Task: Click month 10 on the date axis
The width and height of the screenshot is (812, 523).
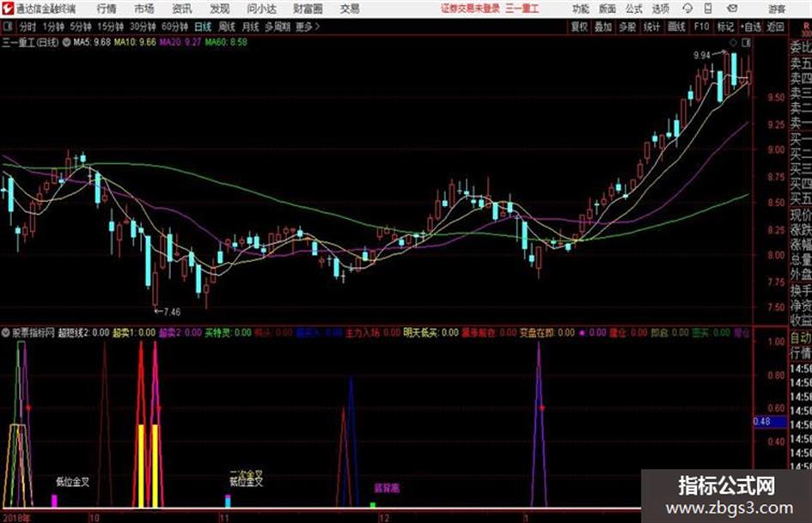Action: coord(94,518)
